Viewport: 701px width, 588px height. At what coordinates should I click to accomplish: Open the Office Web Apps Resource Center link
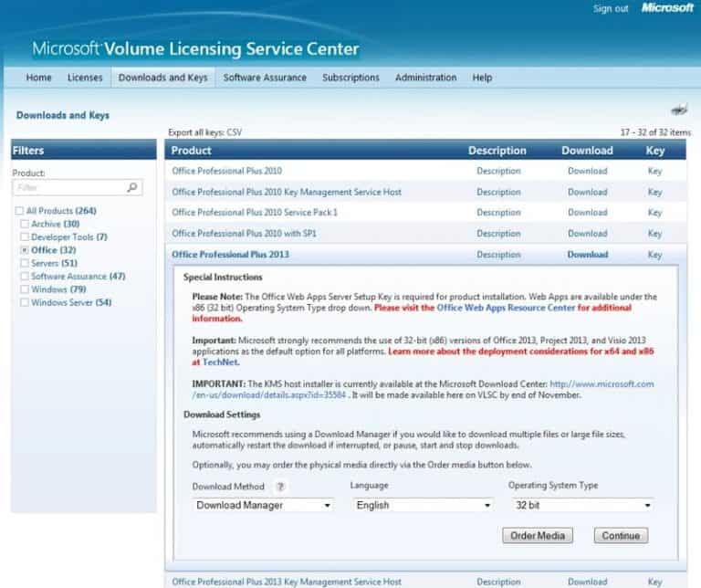point(506,308)
